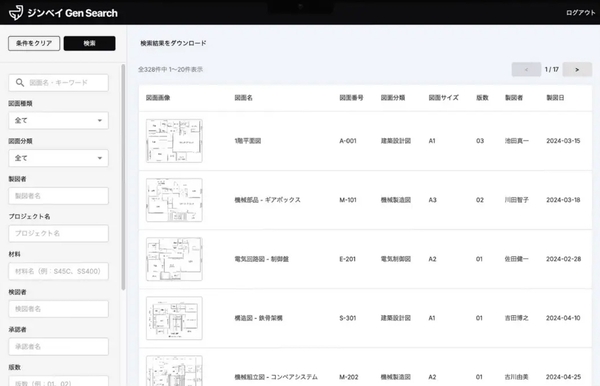Click the 条件をクリア button

(34, 43)
